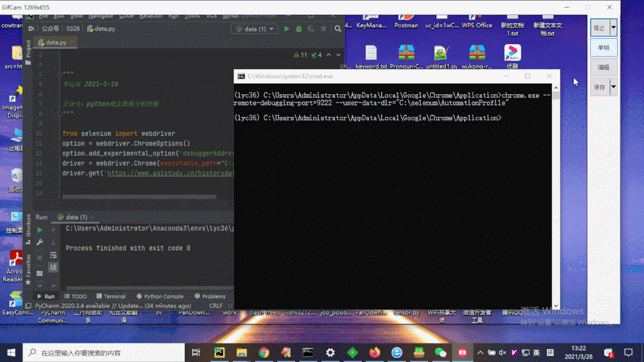This screenshot has width=644, height=362.
Task: Run the script with the green play toolbar icon
Action: point(286,28)
